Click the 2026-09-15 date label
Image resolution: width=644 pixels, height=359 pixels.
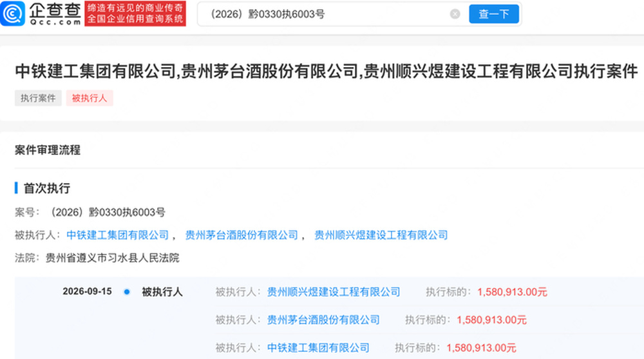87,291
